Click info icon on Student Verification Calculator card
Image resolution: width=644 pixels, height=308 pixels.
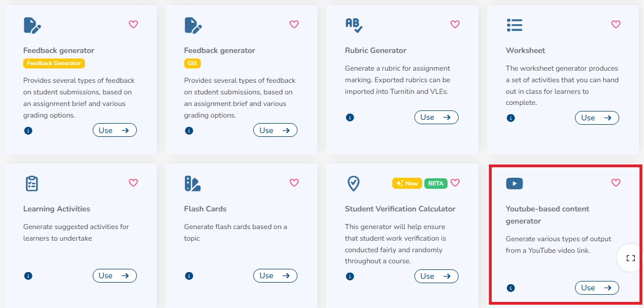tap(350, 276)
